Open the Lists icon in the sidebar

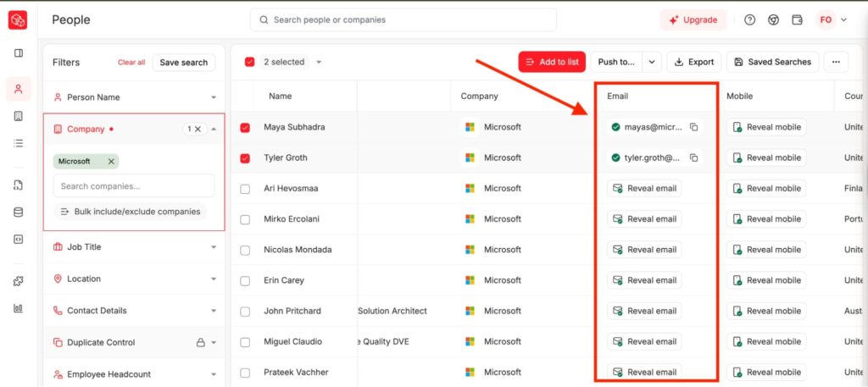pos(19,143)
